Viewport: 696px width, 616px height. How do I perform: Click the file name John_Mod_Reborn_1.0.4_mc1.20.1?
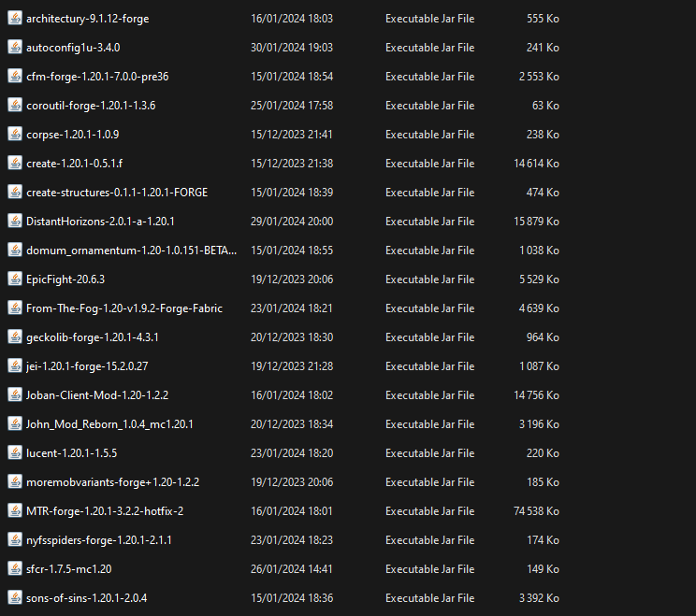coord(109,424)
